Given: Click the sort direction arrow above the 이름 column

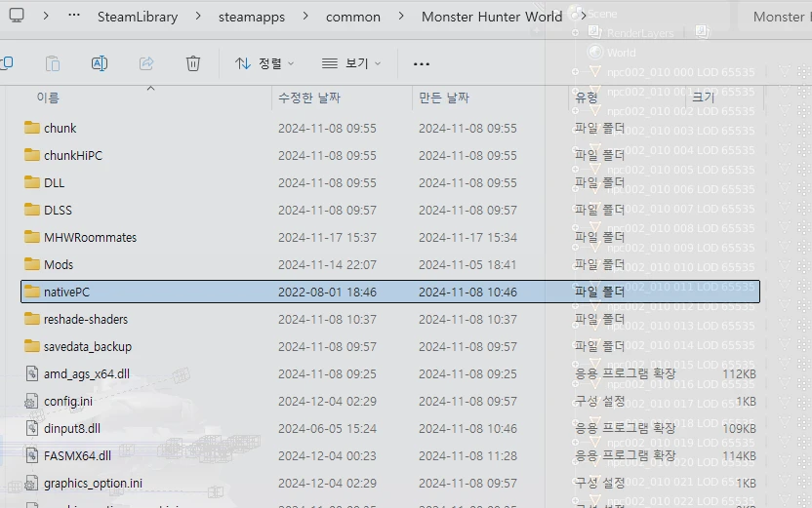Looking at the screenshot, I should (150, 89).
